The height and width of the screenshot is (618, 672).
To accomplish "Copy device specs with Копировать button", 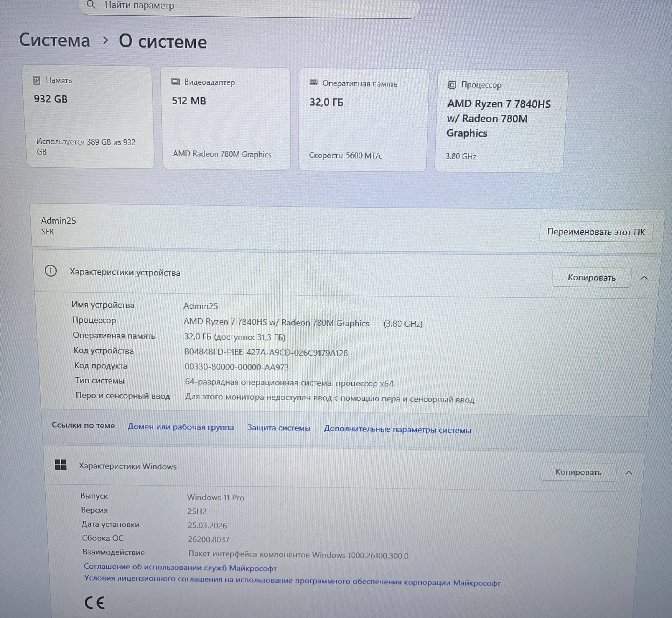I will (591, 278).
